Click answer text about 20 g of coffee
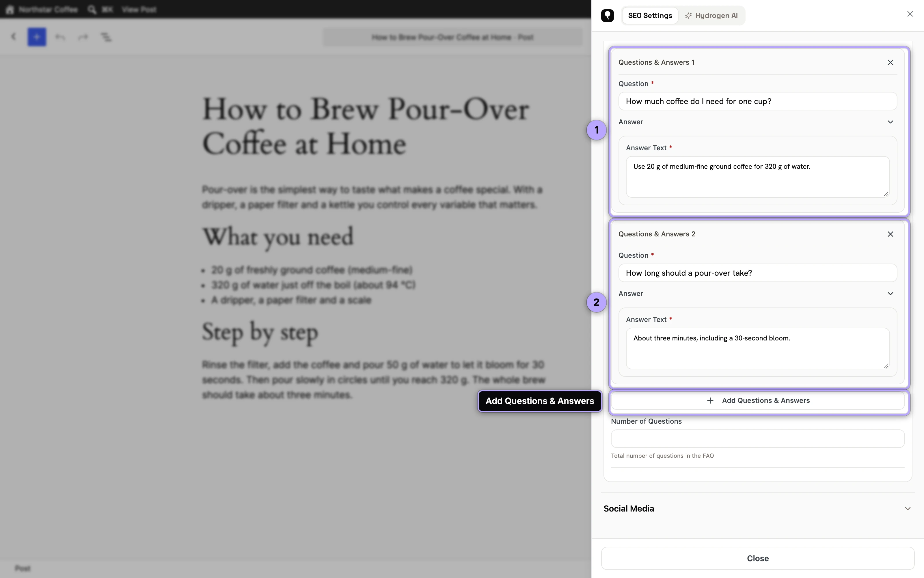Image resolution: width=924 pixels, height=578 pixels. (x=757, y=177)
